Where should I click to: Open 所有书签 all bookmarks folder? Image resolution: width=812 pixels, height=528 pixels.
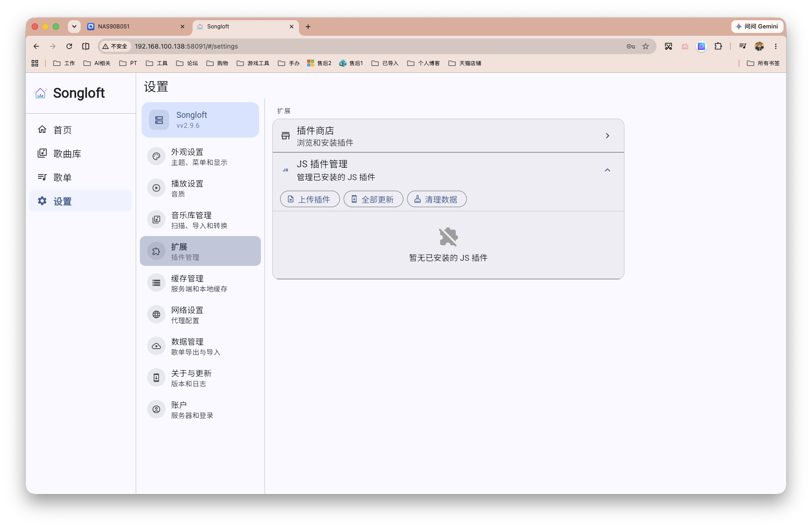pos(763,63)
